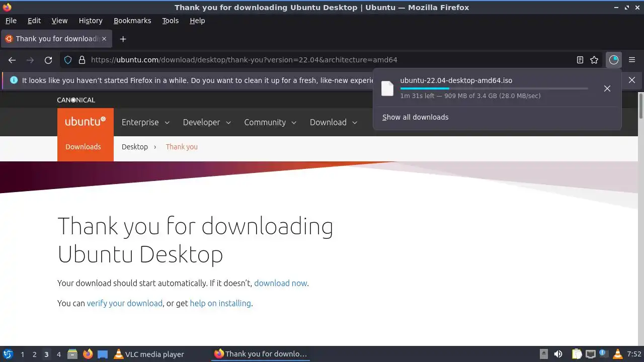Screen dimensions: 644x362
Task: Switch to workspace 1
Action: pos(22,354)
